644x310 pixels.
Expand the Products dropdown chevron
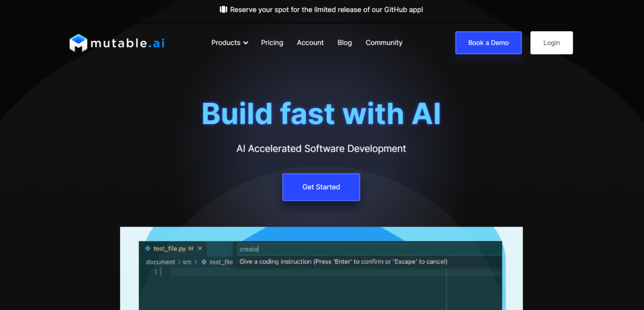click(246, 43)
